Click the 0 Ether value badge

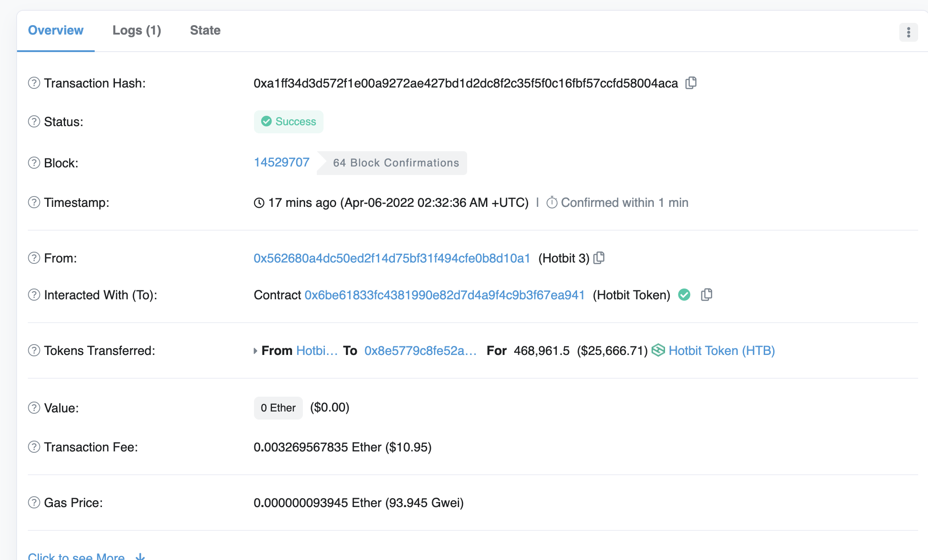[278, 407]
